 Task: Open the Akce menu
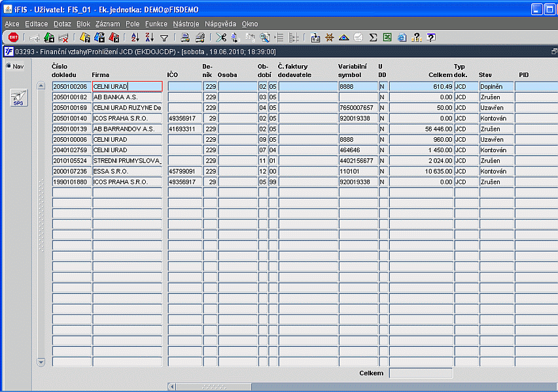[12, 24]
